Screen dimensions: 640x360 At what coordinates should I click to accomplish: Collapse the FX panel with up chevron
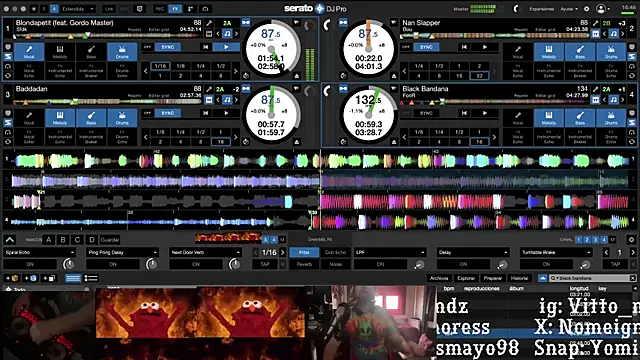point(10,240)
